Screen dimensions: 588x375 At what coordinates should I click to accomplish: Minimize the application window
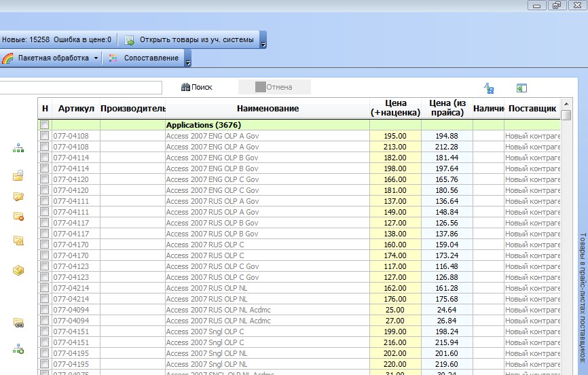click(537, 5)
